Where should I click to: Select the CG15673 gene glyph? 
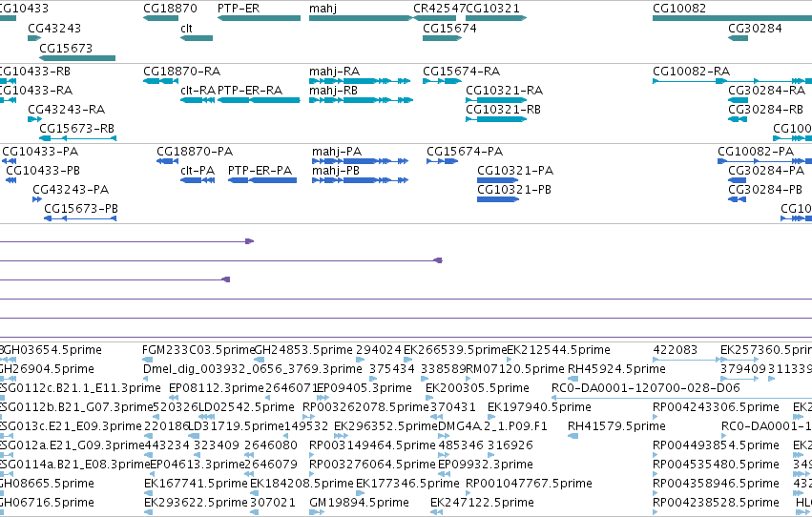77,58
